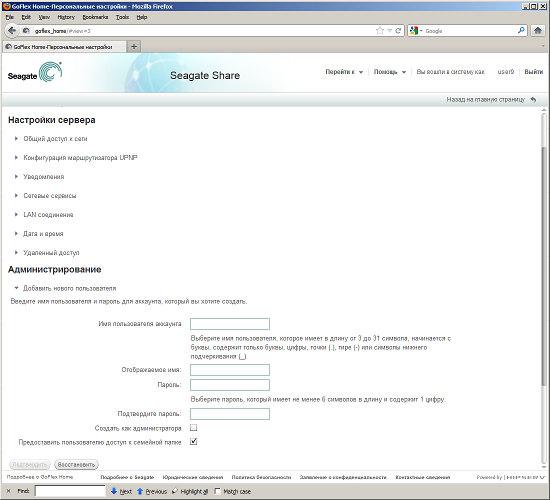This screenshot has width=550, height=500.
Task: Expand Сетевые сервисы section
Action: click(49, 196)
